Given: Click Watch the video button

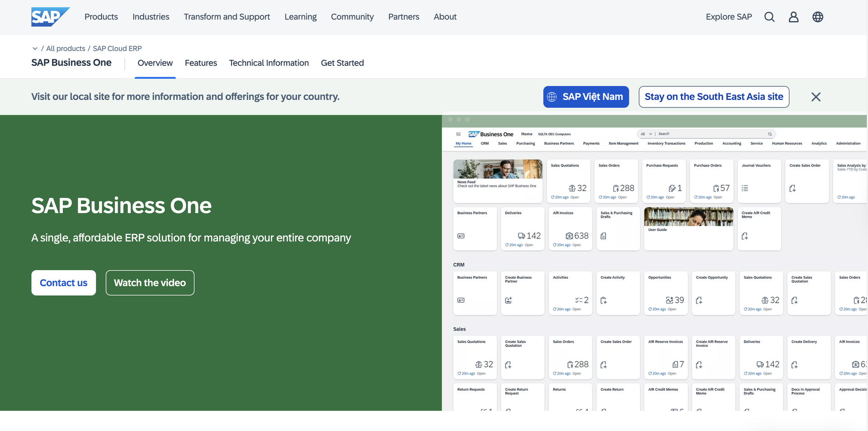Looking at the screenshot, I should [x=150, y=283].
